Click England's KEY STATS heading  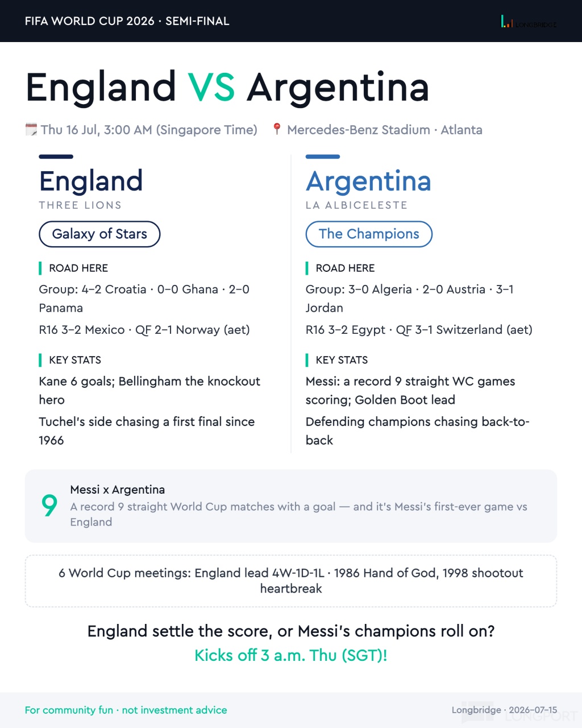pyautogui.click(x=75, y=360)
